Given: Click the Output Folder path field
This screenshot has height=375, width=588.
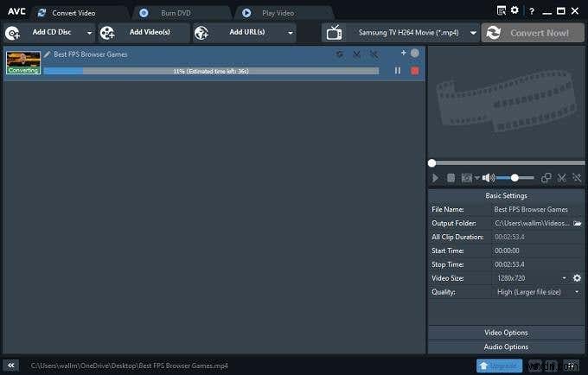Looking at the screenshot, I should coord(532,223).
